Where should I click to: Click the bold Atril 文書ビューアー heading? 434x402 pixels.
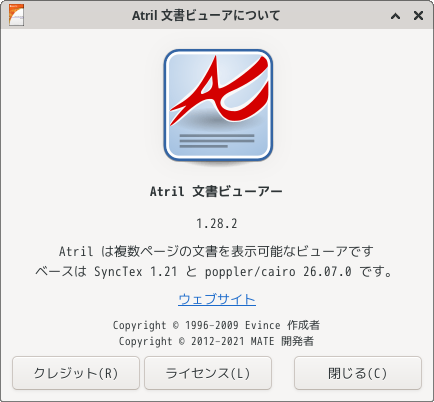coord(216,191)
